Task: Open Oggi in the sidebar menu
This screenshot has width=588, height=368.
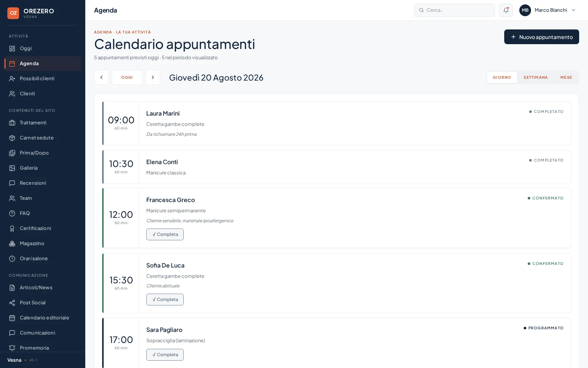Action: coord(43,49)
